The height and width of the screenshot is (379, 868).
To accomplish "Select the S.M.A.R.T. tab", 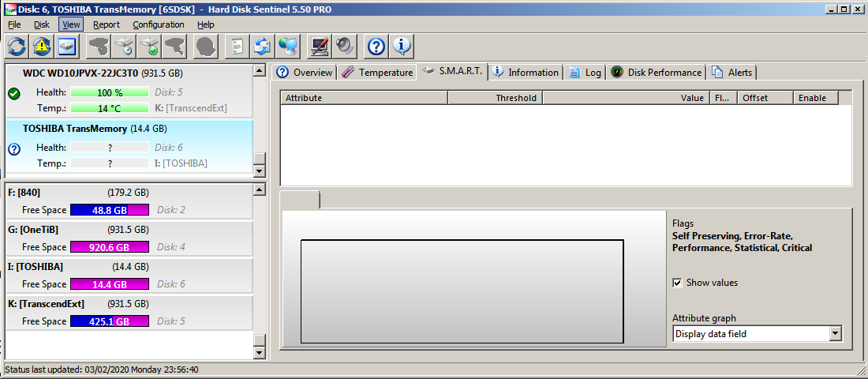I will (452, 71).
